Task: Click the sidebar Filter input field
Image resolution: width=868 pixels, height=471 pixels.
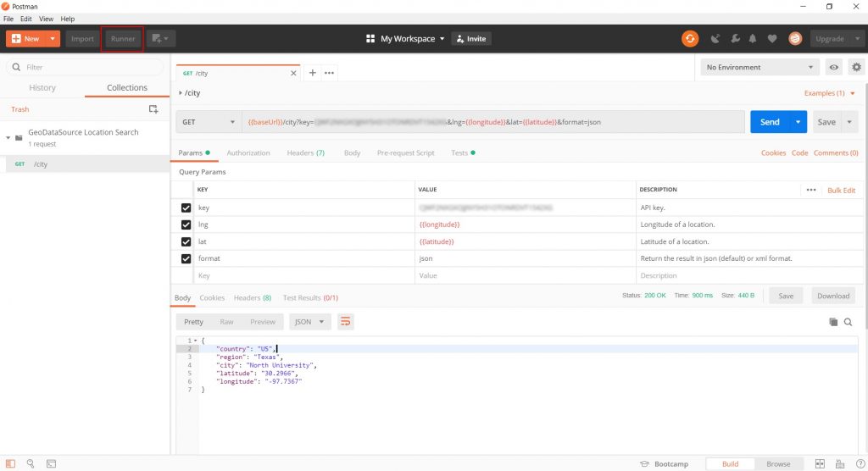Action: (86, 67)
